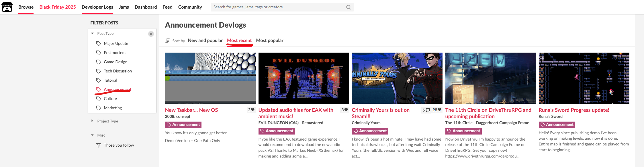Sort by Most recent
Image resolution: width=644 pixels, height=167 pixels.
239,40
